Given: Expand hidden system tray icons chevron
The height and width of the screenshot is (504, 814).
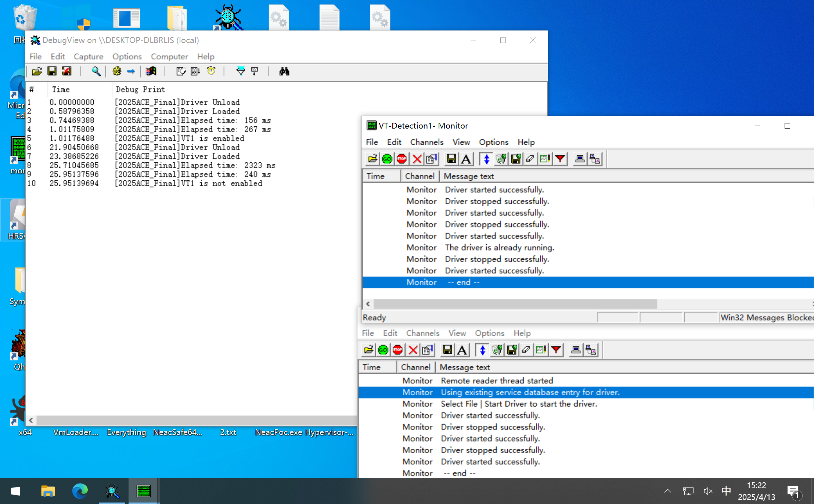Looking at the screenshot, I should pos(667,491).
